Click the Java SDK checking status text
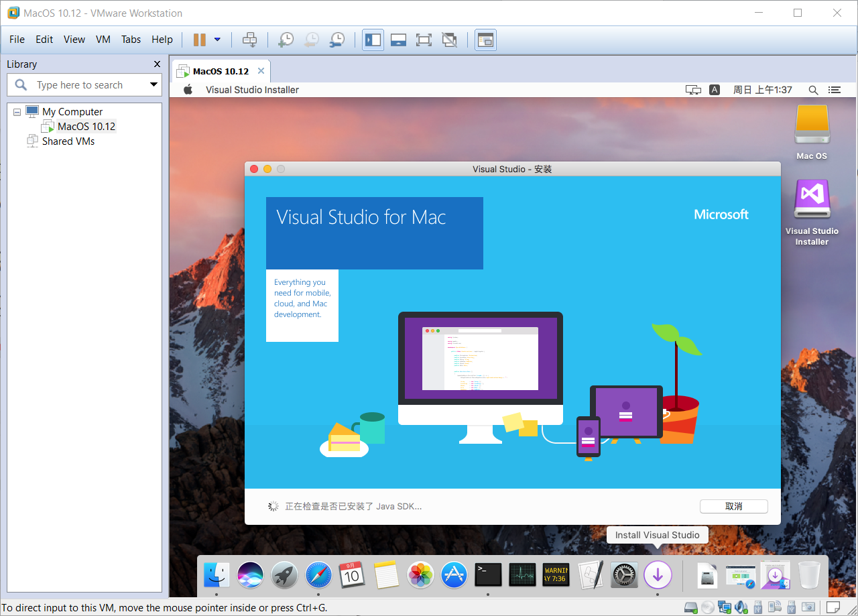The image size is (858, 616). (x=353, y=506)
